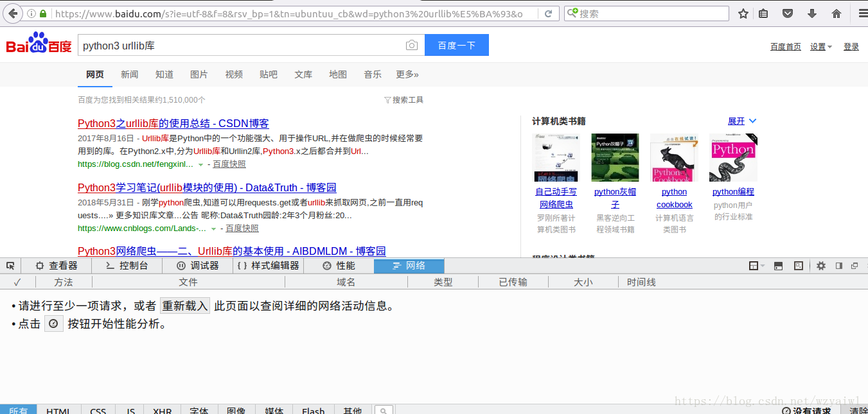Click the magnifier filter icon in network toolbar
The width and height of the screenshot is (868, 414).
(x=384, y=411)
